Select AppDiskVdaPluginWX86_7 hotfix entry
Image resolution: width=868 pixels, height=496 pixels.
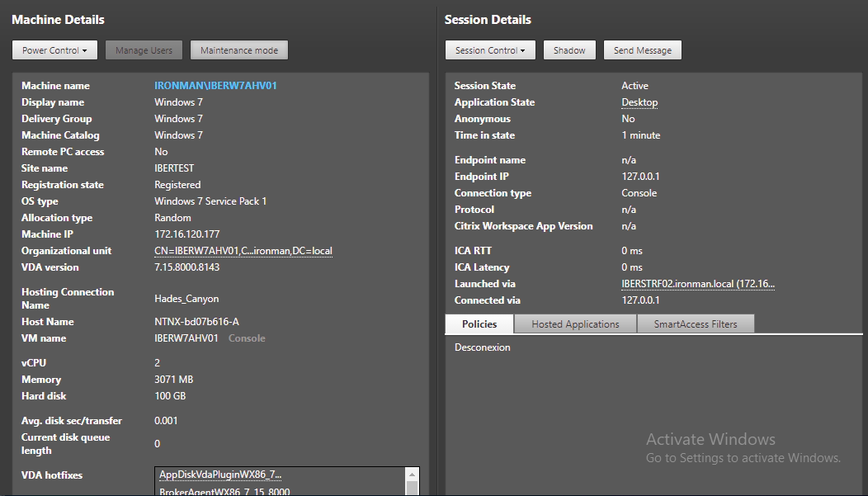coord(220,475)
